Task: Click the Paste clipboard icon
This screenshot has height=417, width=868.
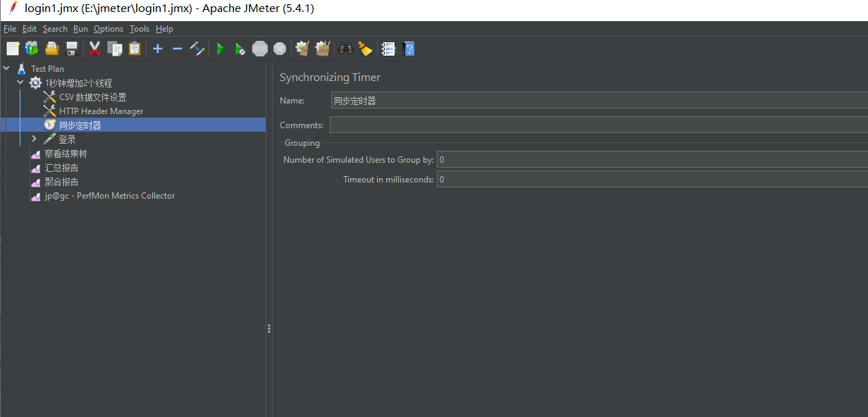Action: [135, 49]
